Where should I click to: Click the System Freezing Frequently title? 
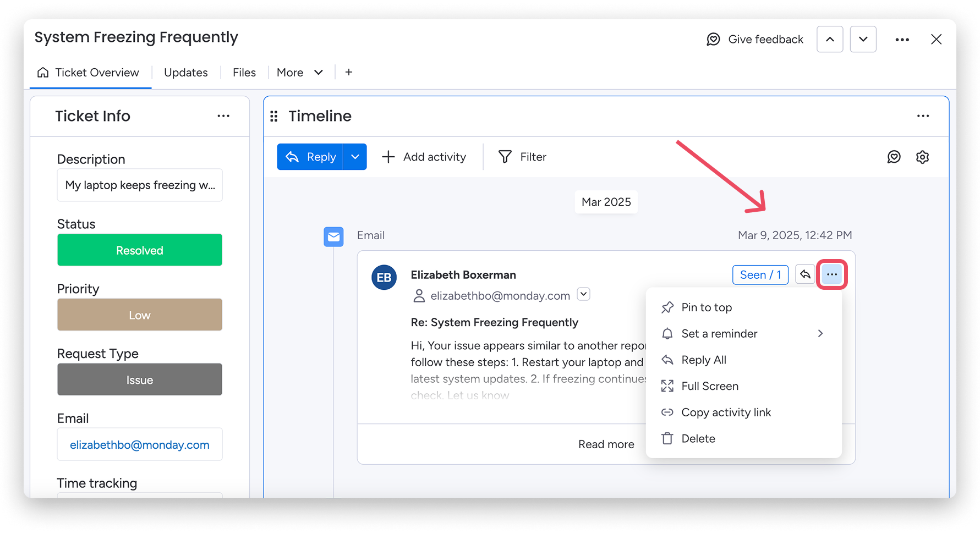tap(136, 37)
